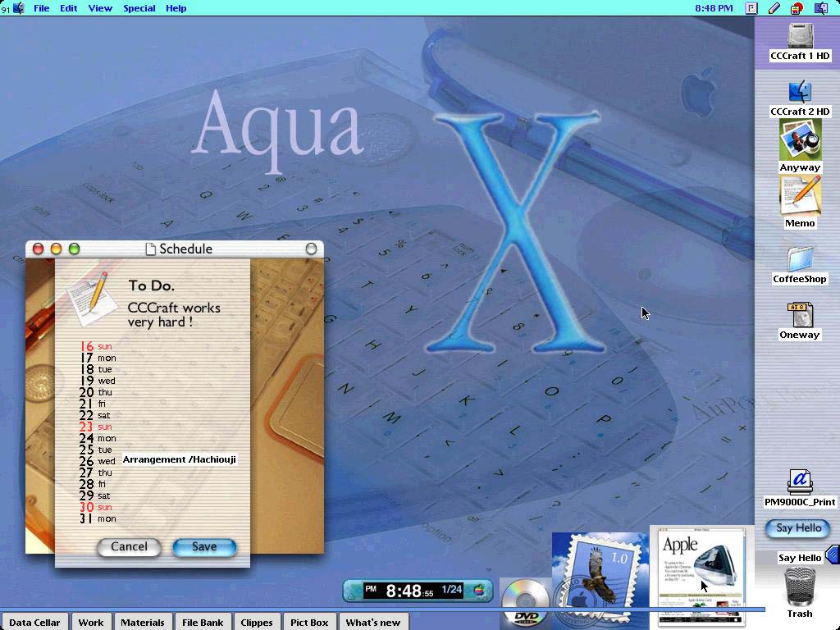
Task: Open the Pict Box tab
Action: 309,622
